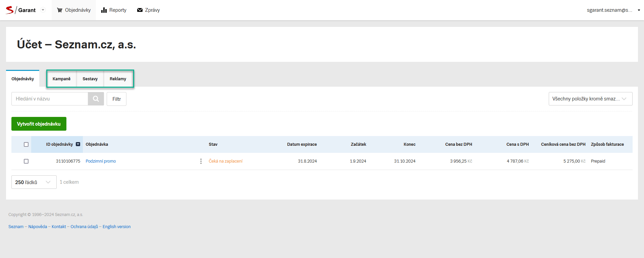Click the Filtr button
This screenshot has width=644, height=258.
pyautogui.click(x=116, y=99)
